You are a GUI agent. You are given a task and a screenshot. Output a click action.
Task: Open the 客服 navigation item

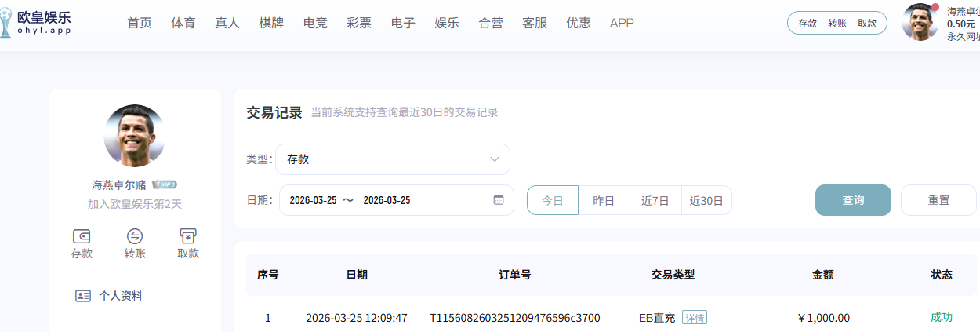pos(535,23)
